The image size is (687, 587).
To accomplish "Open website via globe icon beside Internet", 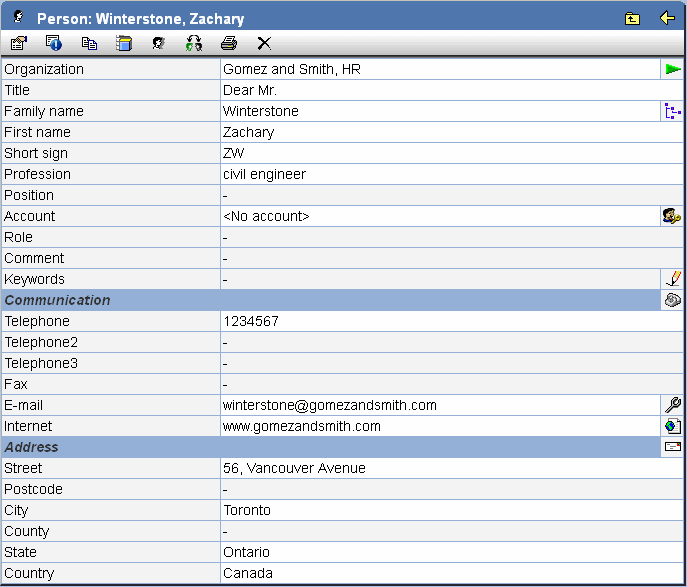I will [673, 426].
